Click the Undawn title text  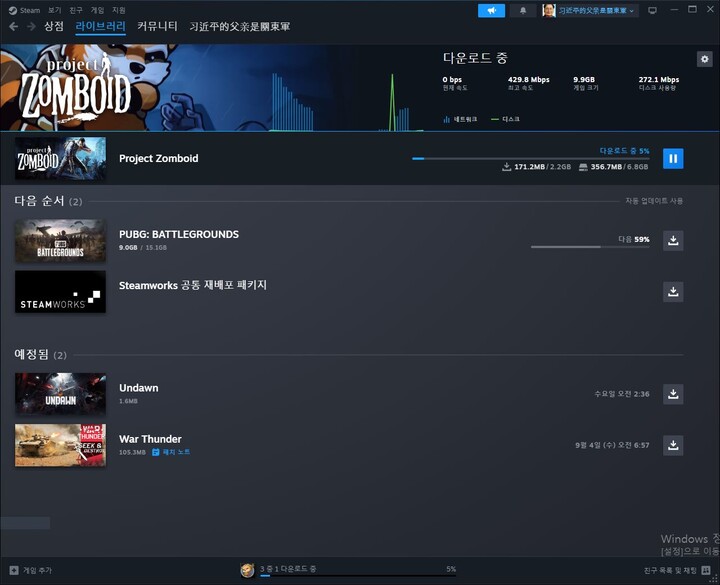(x=139, y=388)
